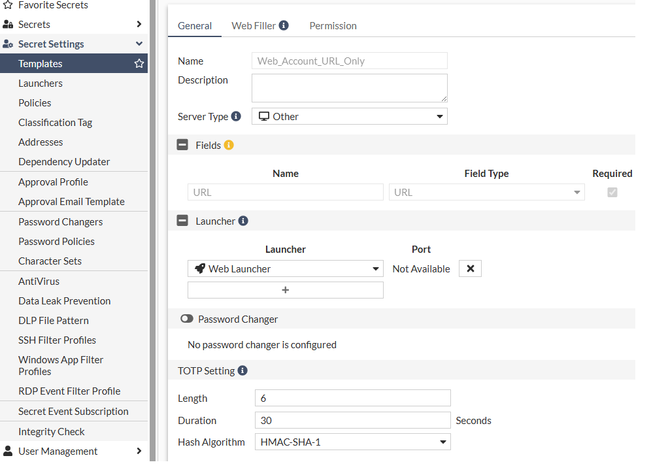The height and width of the screenshot is (467, 651).
Task: Collapse the Launcher section
Action: coord(183,221)
